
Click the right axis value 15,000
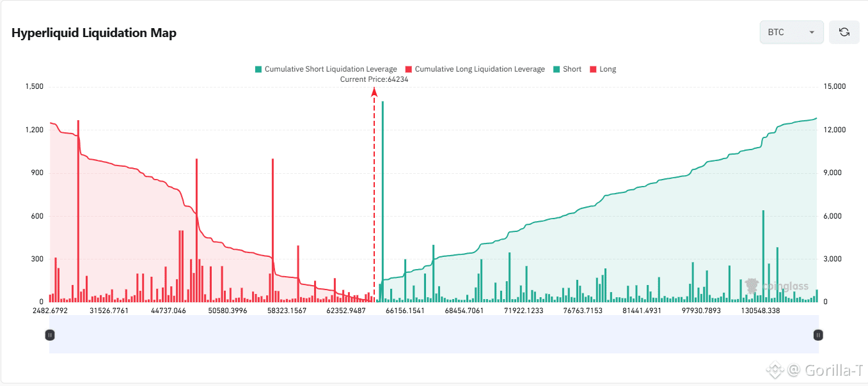835,87
